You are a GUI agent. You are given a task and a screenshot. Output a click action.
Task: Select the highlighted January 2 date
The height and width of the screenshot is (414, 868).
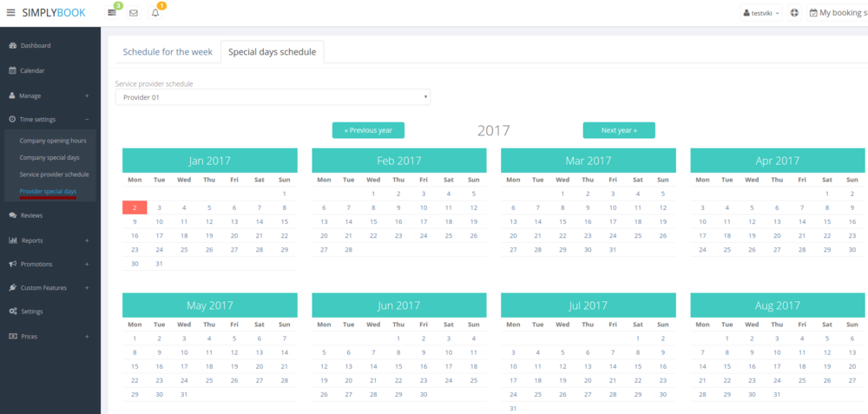pyautogui.click(x=135, y=207)
